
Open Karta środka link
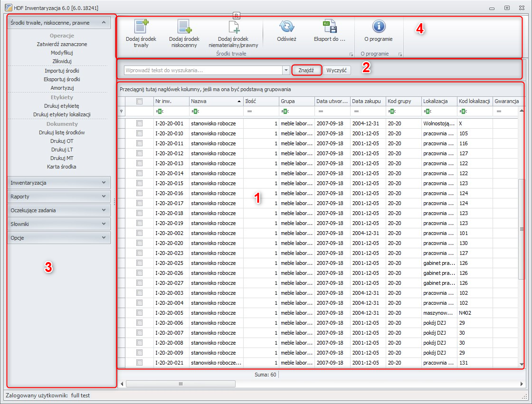tap(62, 167)
